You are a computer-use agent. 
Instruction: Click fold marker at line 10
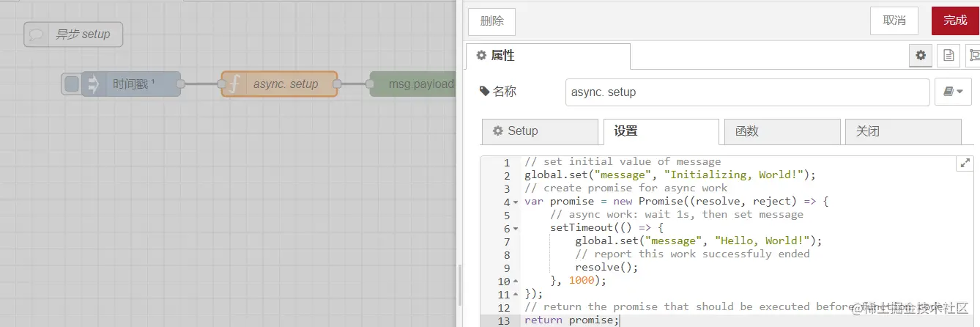click(516, 281)
